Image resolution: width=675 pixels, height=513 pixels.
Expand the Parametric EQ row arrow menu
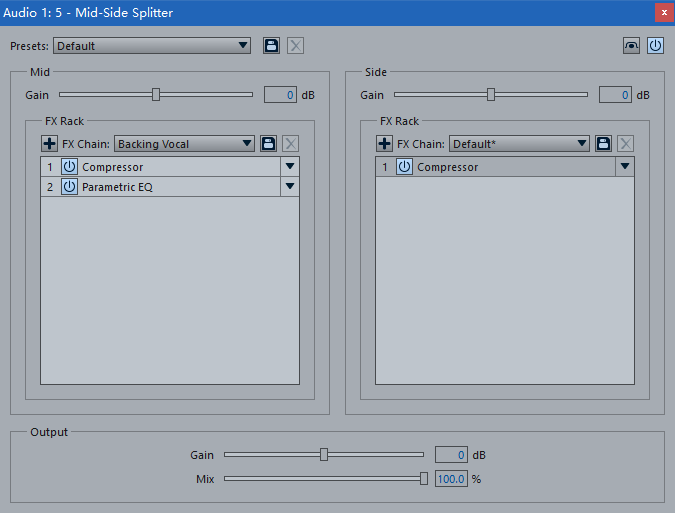[290, 187]
